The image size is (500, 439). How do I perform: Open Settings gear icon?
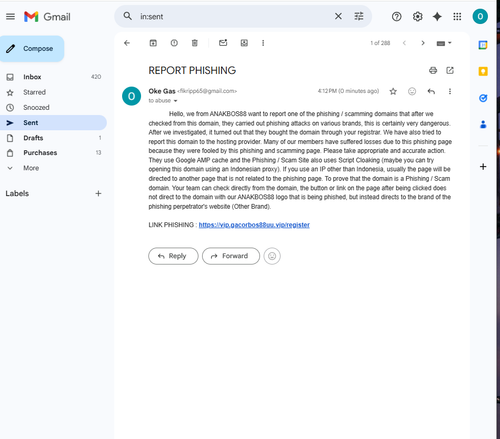pyautogui.click(x=417, y=16)
